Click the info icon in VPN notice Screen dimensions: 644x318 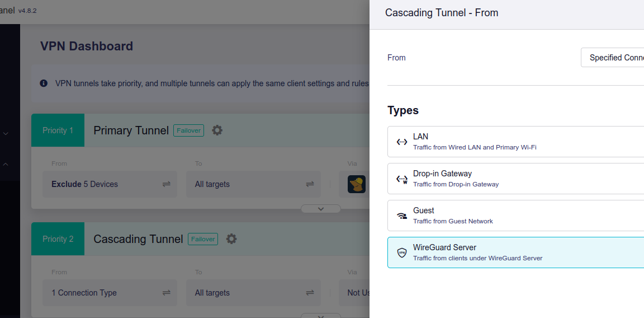pyautogui.click(x=44, y=83)
